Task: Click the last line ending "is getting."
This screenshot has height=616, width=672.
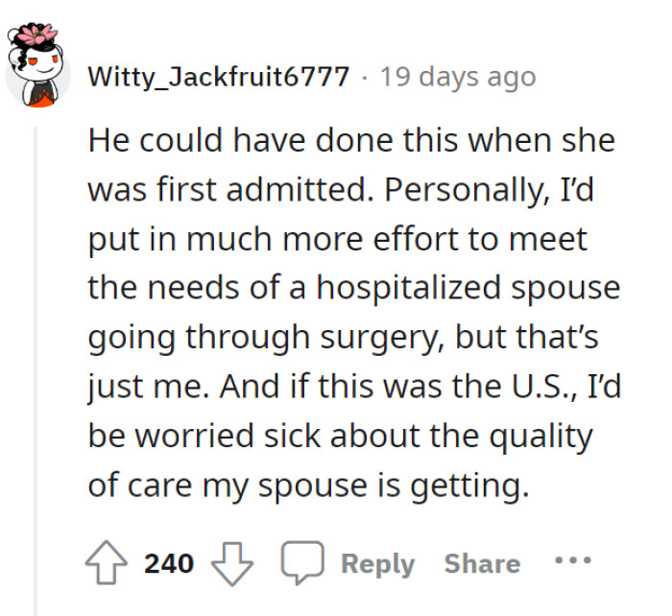Action: point(307,486)
